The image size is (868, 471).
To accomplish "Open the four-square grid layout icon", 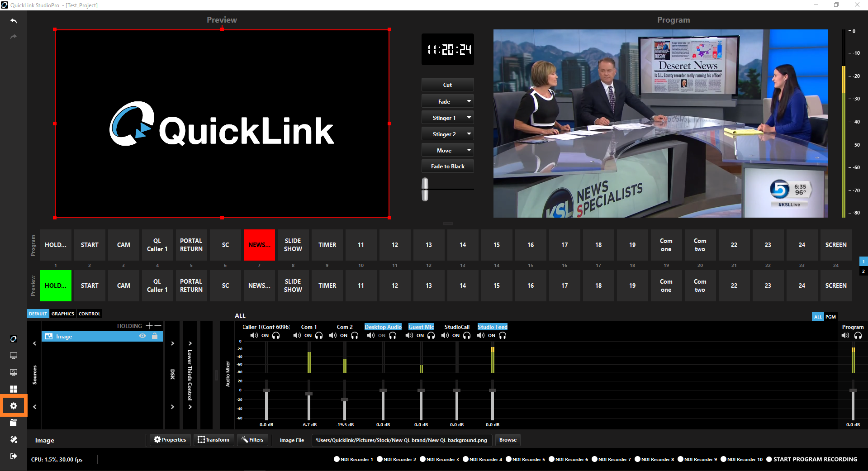I will [x=14, y=389].
